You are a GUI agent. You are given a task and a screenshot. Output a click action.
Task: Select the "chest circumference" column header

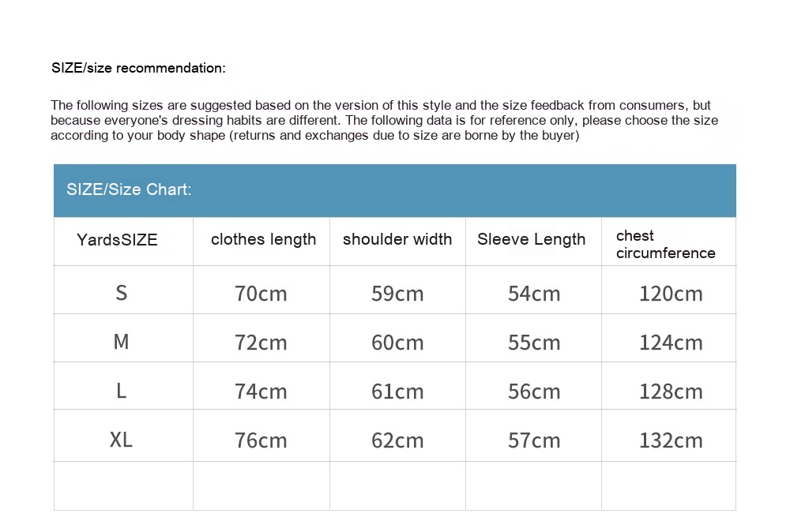pos(665,244)
